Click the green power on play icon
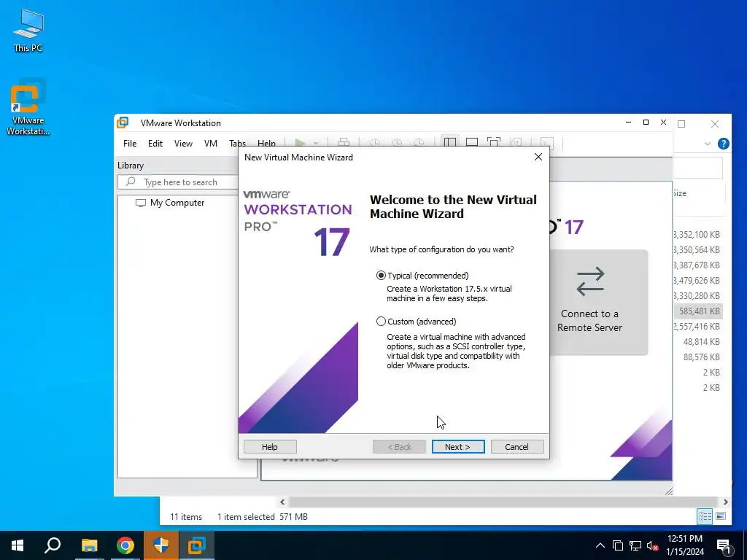The height and width of the screenshot is (560, 747). 300,143
